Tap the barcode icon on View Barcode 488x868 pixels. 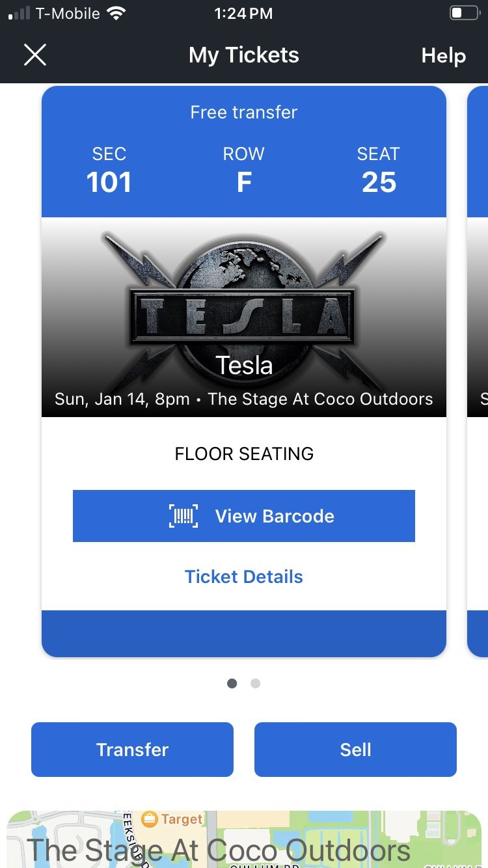coord(183,516)
